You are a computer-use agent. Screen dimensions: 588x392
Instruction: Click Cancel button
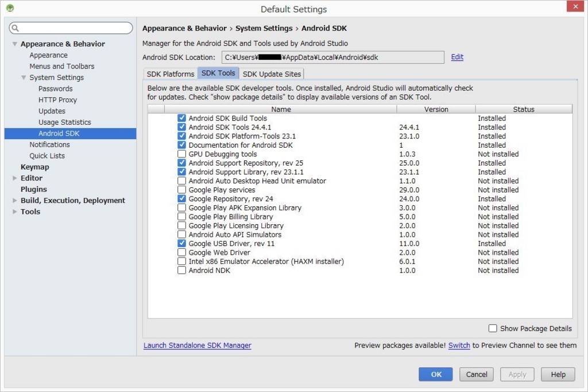coord(477,374)
